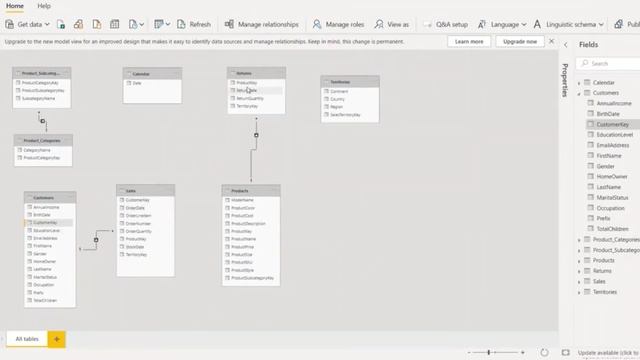The width and height of the screenshot is (640, 360).
Task: Click the Learn more button
Action: pos(469,42)
